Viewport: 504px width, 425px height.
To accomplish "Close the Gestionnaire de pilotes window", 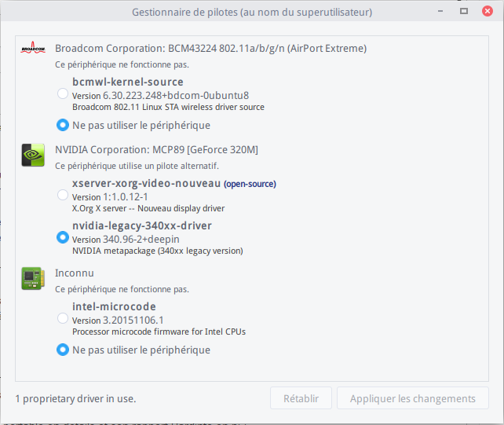I will 488,12.
